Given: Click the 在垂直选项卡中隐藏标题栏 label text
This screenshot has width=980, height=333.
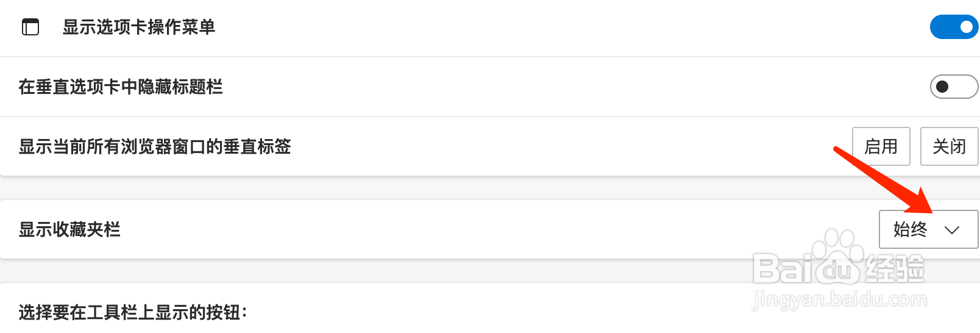Looking at the screenshot, I should pos(121,87).
